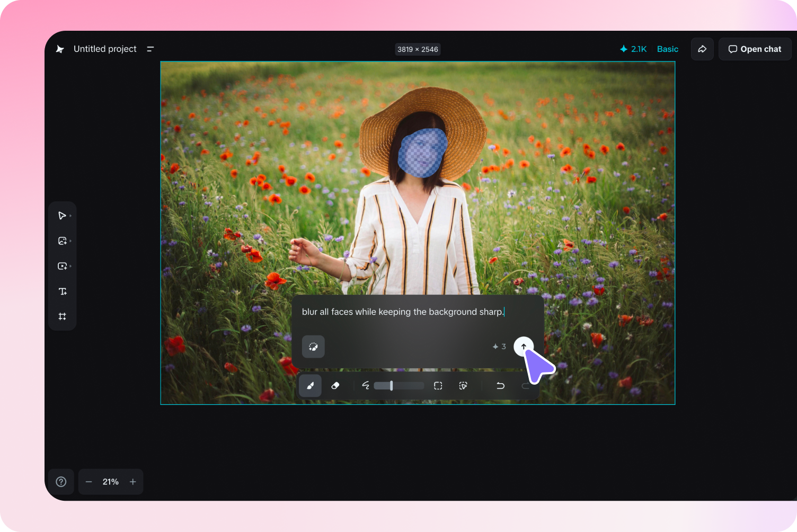Screen dimensions: 797x532
Task: Open the project options menu
Action: point(150,49)
